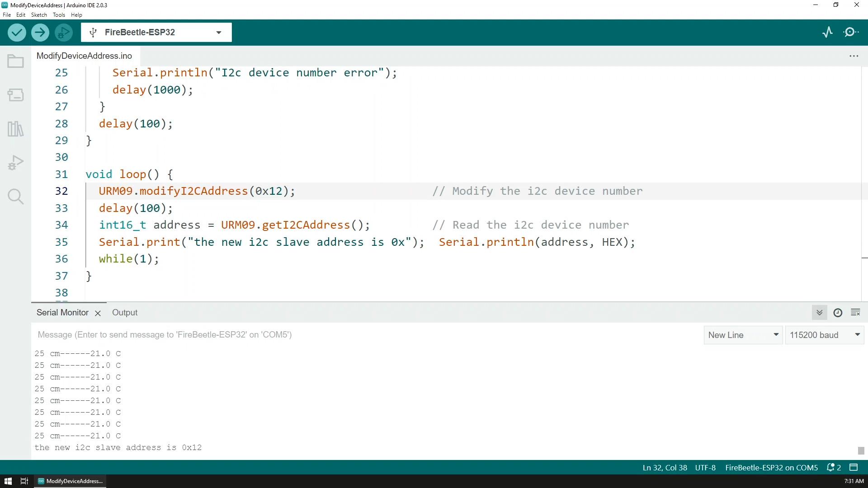Open the Sketch menu
Image resolution: width=868 pixels, height=488 pixels.
point(39,14)
